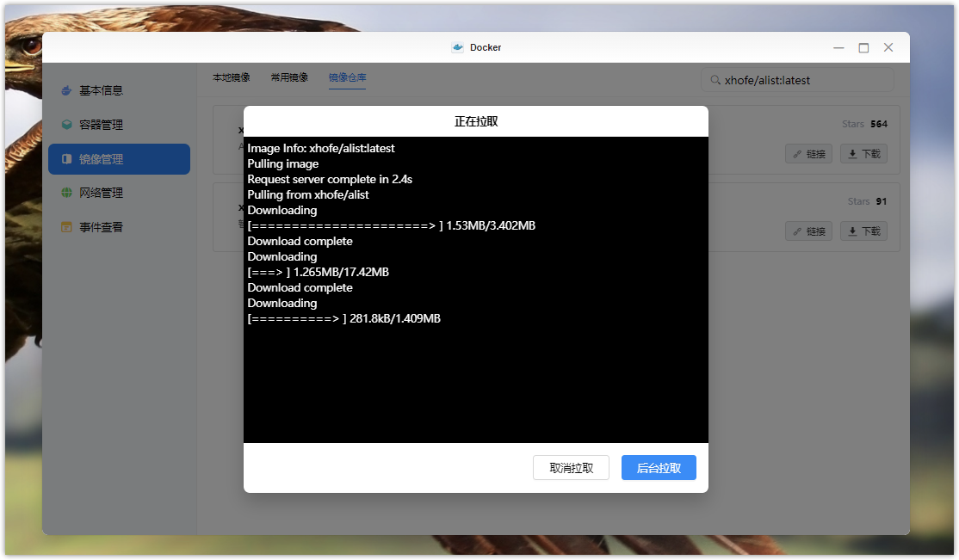This screenshot has height=560, width=959.
Task: Open 网络管理 in the sidebar
Action: pyautogui.click(x=120, y=193)
